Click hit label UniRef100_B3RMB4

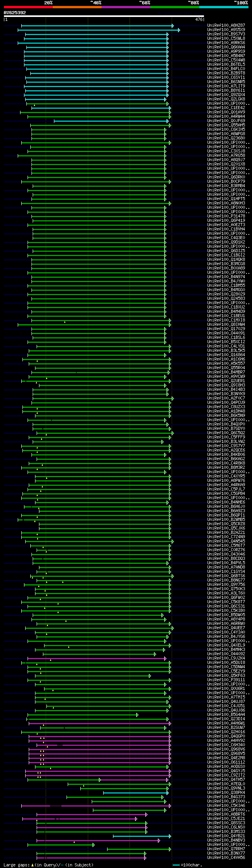pos(226,186)
